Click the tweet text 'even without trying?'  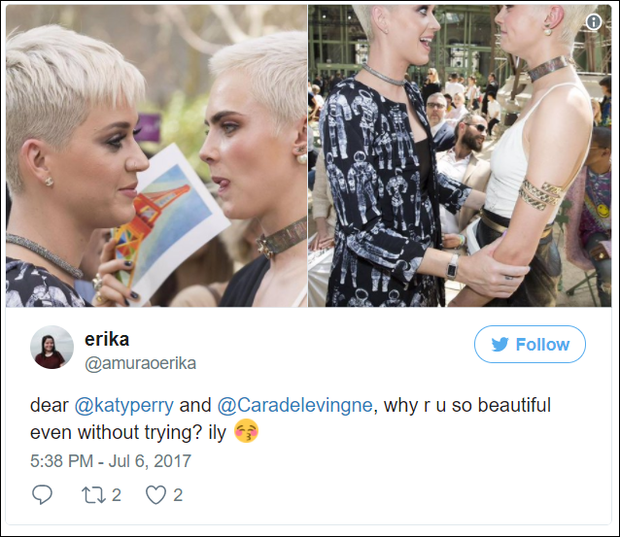coord(117,432)
